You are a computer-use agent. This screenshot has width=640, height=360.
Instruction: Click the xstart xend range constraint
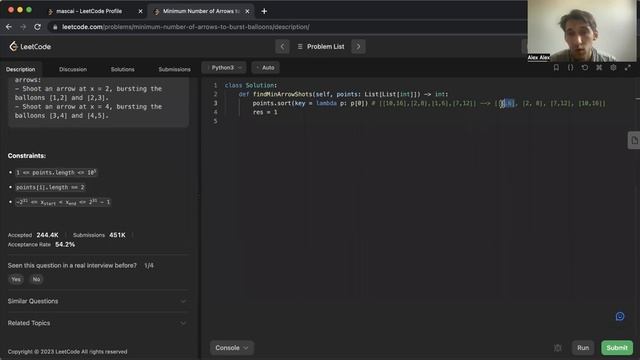[63, 202]
